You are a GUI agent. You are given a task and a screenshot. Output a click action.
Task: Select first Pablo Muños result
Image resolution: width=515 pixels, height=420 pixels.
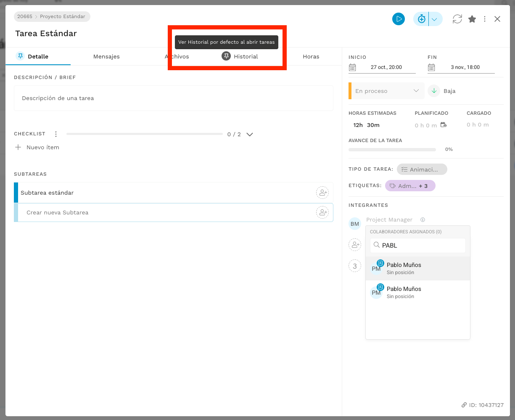[418, 268]
